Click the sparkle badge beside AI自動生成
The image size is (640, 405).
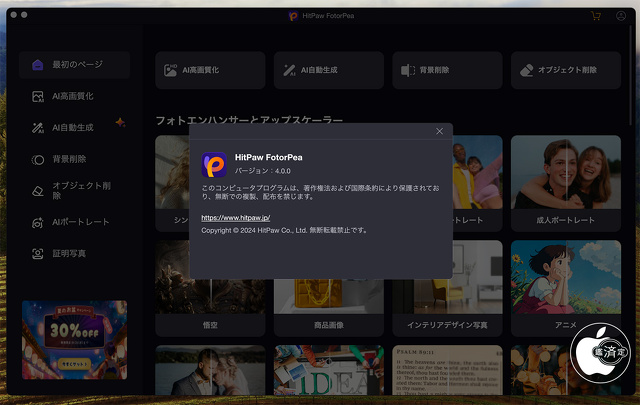(x=120, y=122)
